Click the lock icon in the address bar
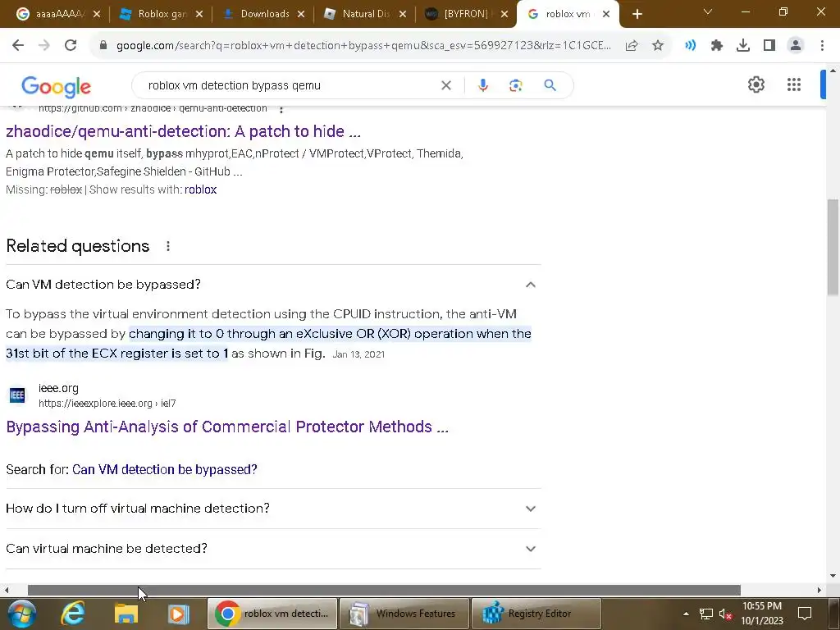The image size is (840, 630). [x=103, y=46]
